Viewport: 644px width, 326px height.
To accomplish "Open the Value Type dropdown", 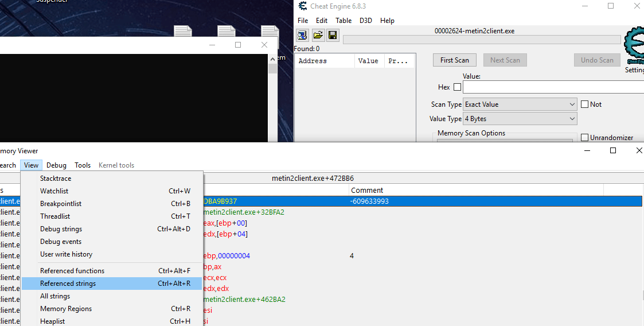I will pos(520,119).
